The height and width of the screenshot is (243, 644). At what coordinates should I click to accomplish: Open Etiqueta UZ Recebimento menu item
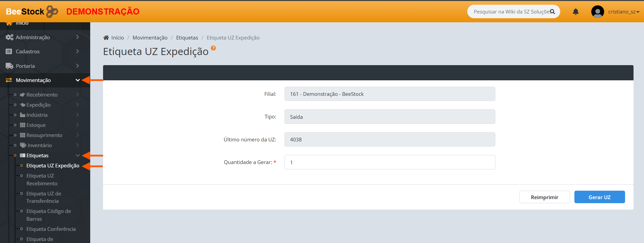click(x=42, y=180)
